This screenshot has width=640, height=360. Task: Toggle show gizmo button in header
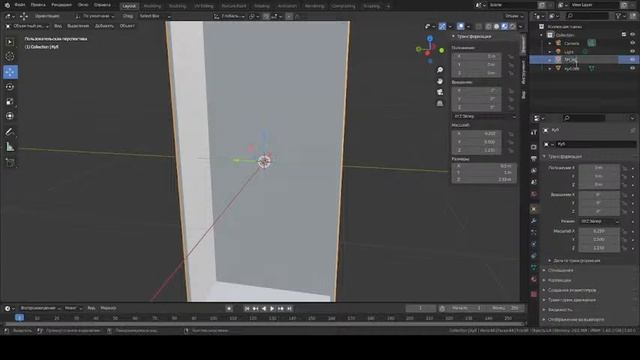[x=442, y=26]
